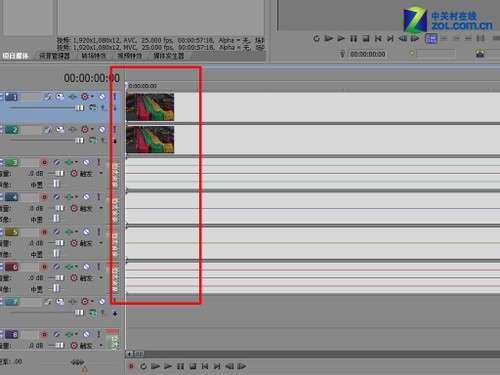500x375 pixels.
Task: Open track 1 track FX icon
Action: [72, 97]
